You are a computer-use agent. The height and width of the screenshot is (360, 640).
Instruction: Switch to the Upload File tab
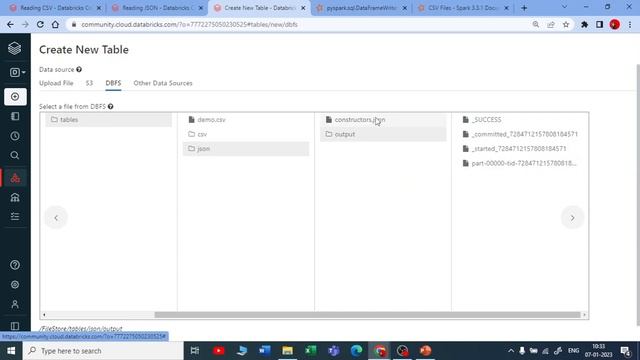(x=56, y=83)
